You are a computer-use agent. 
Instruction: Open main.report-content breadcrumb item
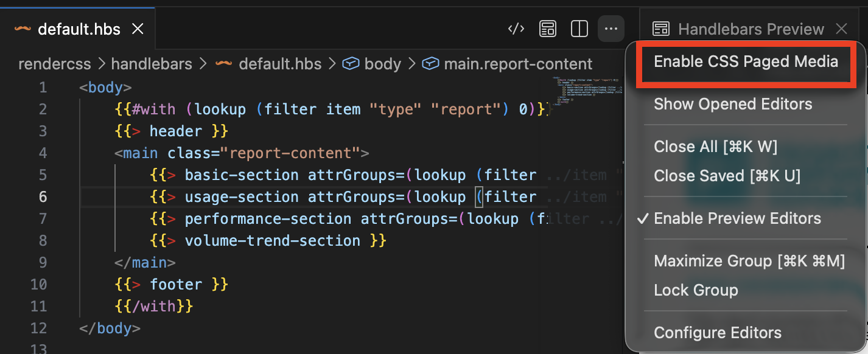coord(518,64)
